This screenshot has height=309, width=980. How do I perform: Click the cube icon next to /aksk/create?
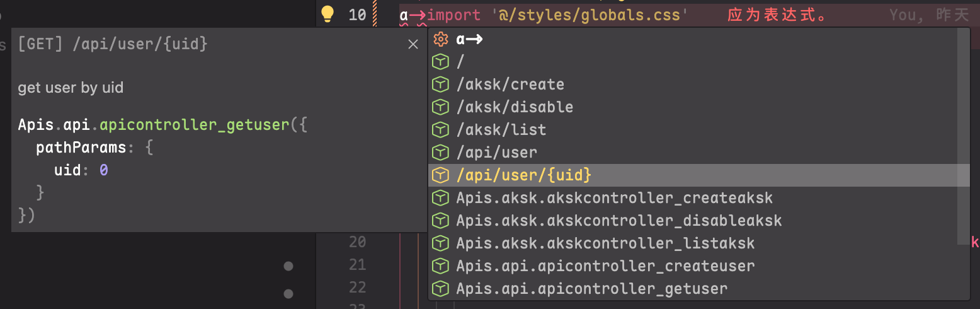[x=441, y=85]
